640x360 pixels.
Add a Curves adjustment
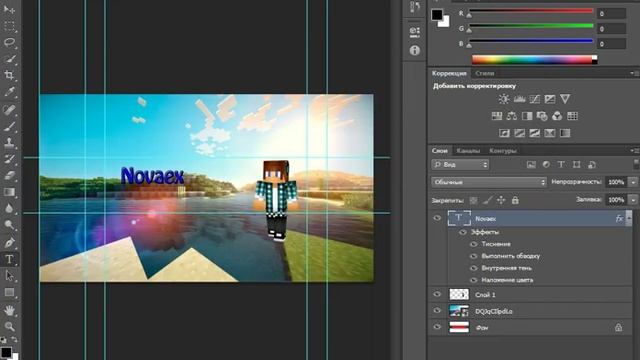[x=534, y=99]
